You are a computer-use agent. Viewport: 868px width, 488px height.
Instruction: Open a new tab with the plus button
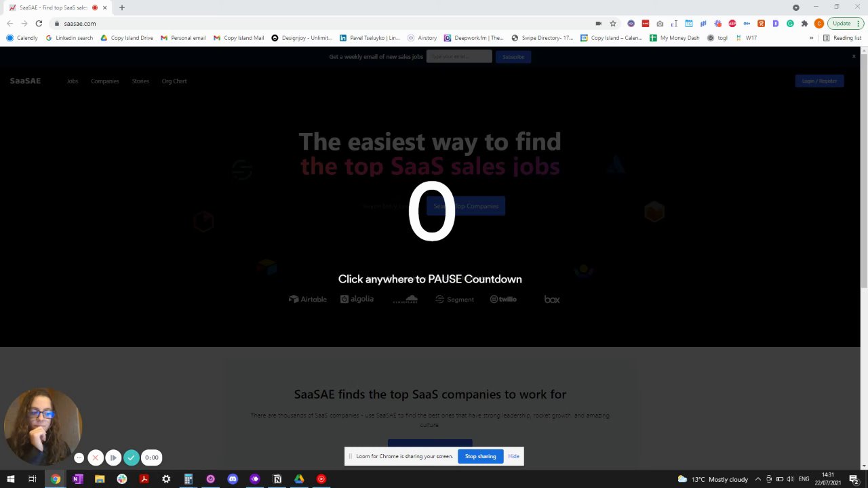coord(122,7)
